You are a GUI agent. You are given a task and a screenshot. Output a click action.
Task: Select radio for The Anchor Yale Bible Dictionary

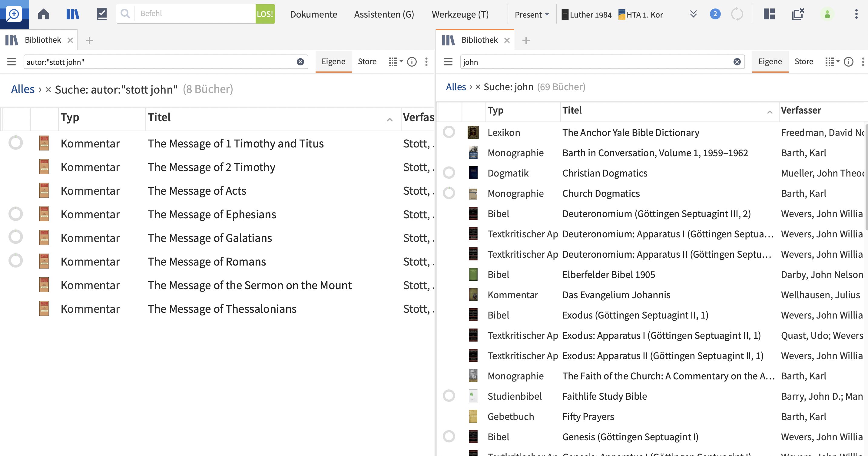pyautogui.click(x=449, y=132)
